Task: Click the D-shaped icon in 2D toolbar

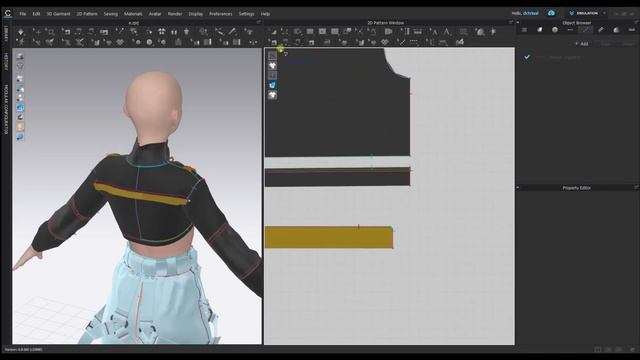Action: click(388, 31)
